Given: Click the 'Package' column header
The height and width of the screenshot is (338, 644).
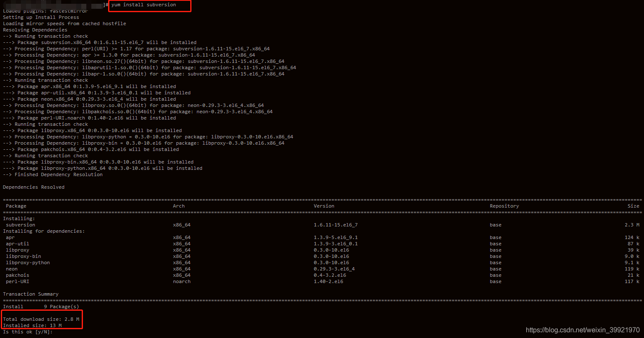Looking at the screenshot, I should (x=16, y=206).
